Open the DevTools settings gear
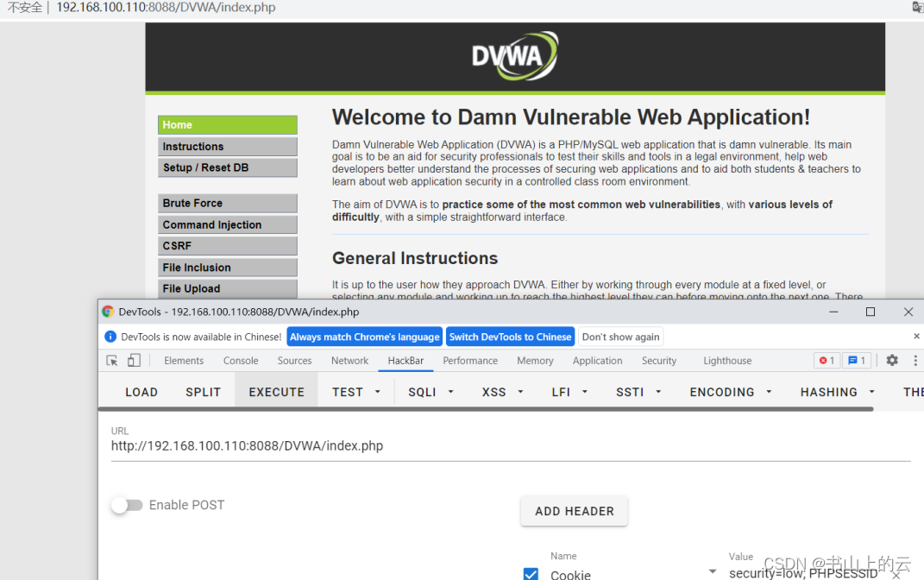The width and height of the screenshot is (924, 580). click(892, 360)
